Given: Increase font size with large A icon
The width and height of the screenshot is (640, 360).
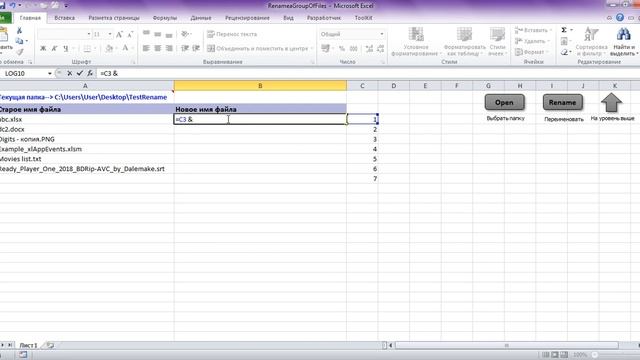Looking at the screenshot, I should click(x=119, y=34).
